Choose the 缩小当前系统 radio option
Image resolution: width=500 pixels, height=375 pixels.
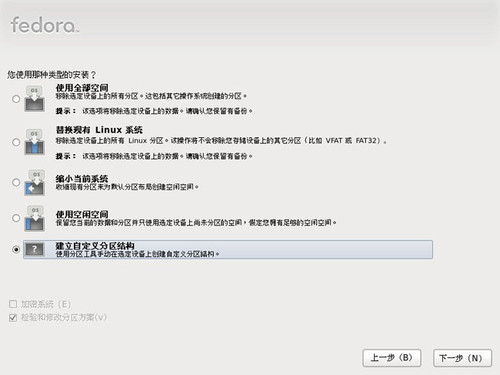16,182
